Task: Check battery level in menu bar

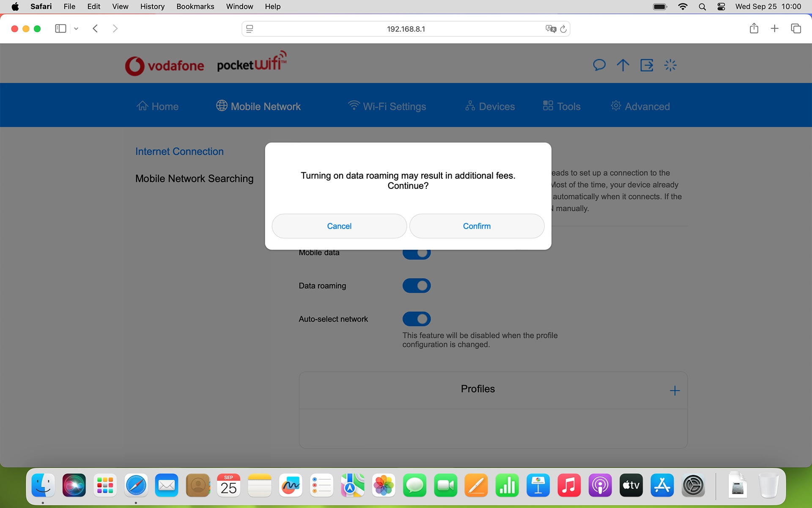Action: (660, 6)
